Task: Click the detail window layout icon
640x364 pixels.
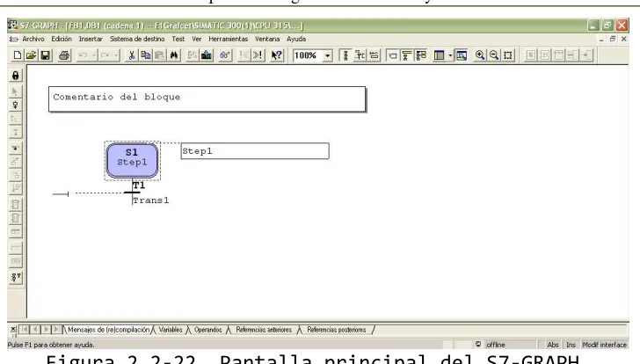Action: click(440, 55)
